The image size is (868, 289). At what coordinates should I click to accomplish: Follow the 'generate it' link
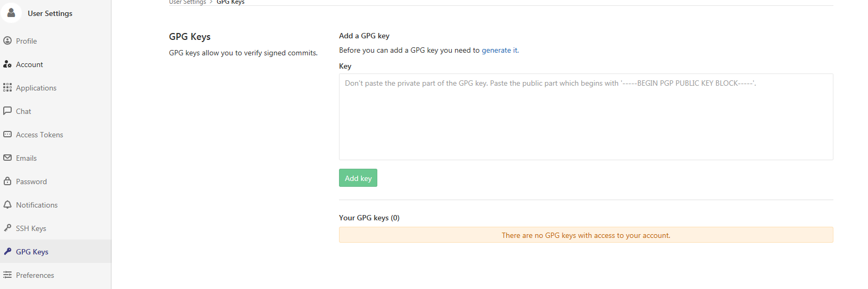(x=499, y=50)
